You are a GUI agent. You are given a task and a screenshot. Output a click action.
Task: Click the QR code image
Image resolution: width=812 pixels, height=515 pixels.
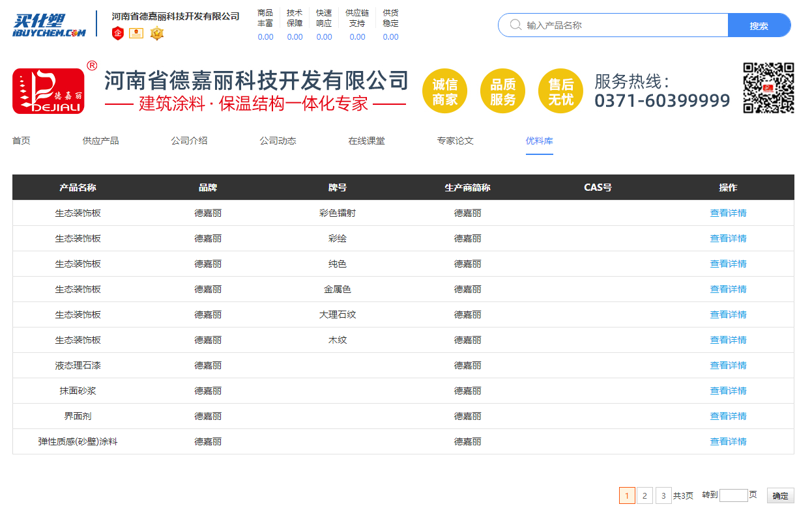(x=769, y=88)
